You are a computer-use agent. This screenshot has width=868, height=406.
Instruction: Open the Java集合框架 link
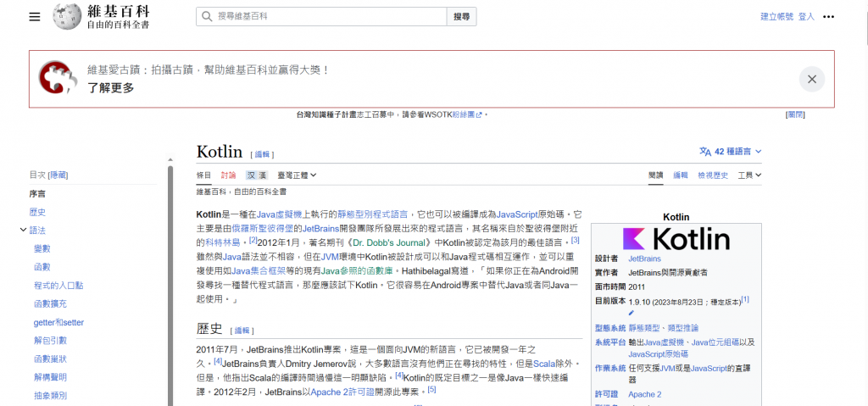tap(259, 271)
